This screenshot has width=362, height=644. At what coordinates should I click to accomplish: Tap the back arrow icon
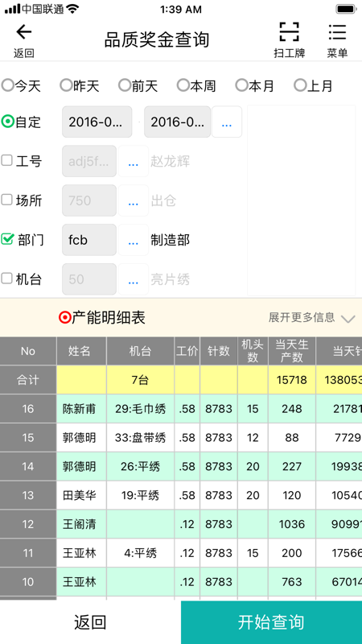24,32
